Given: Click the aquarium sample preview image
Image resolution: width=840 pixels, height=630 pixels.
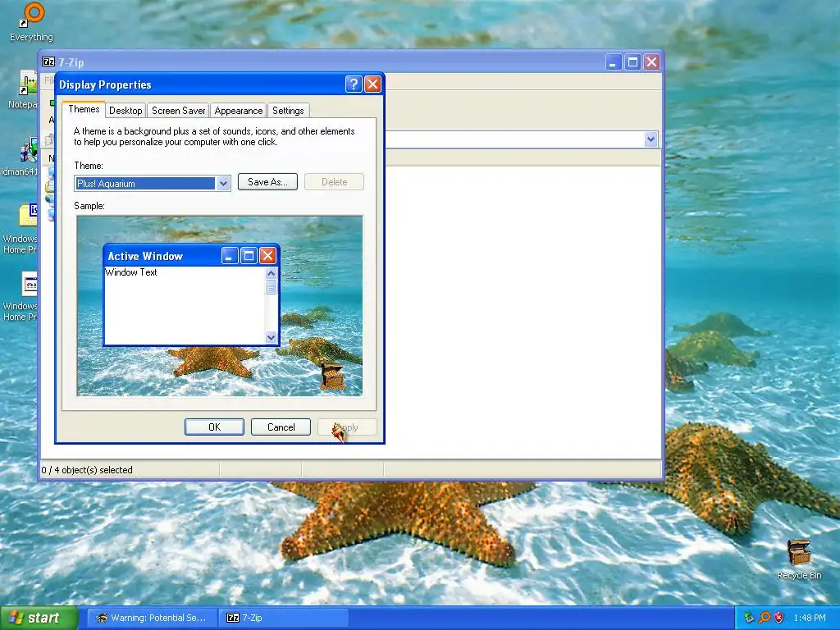Looking at the screenshot, I should click(220, 306).
